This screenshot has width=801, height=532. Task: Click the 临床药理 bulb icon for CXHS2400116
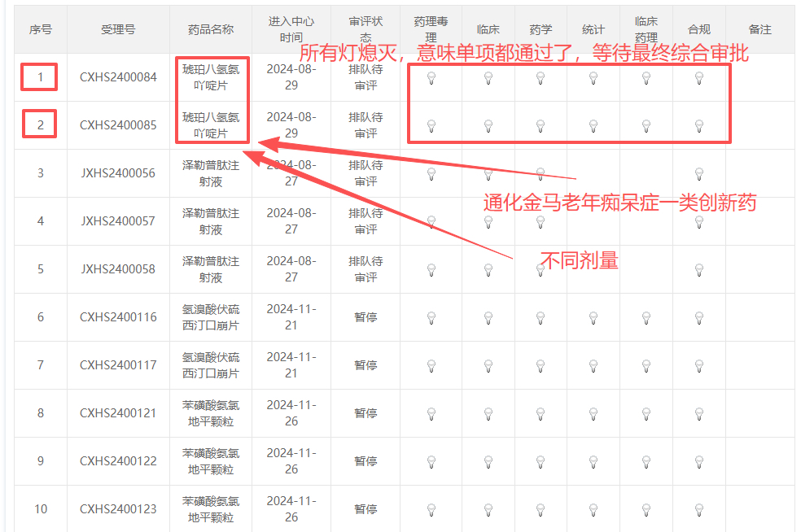646,318
